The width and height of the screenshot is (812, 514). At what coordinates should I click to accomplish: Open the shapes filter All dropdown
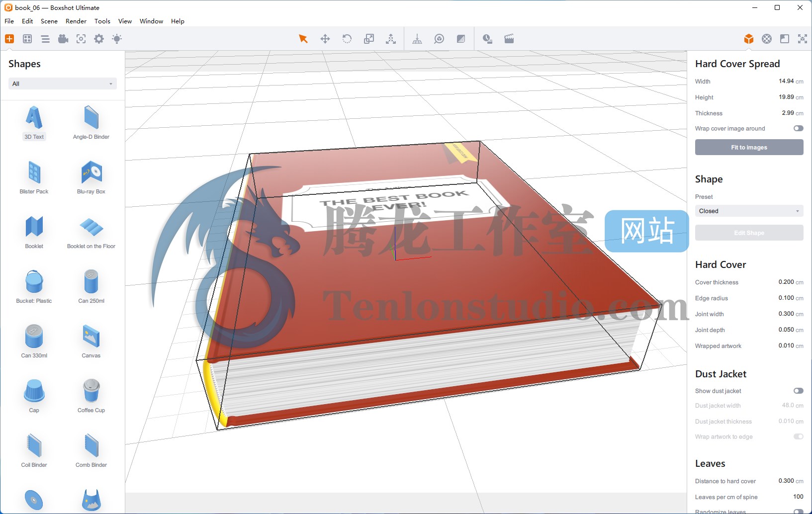click(63, 84)
